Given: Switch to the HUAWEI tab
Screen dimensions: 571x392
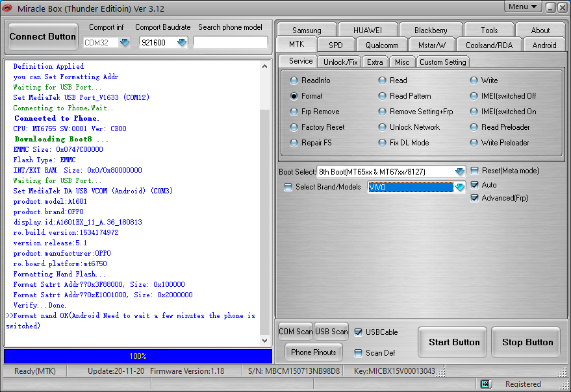Looking at the screenshot, I should coord(368,30).
